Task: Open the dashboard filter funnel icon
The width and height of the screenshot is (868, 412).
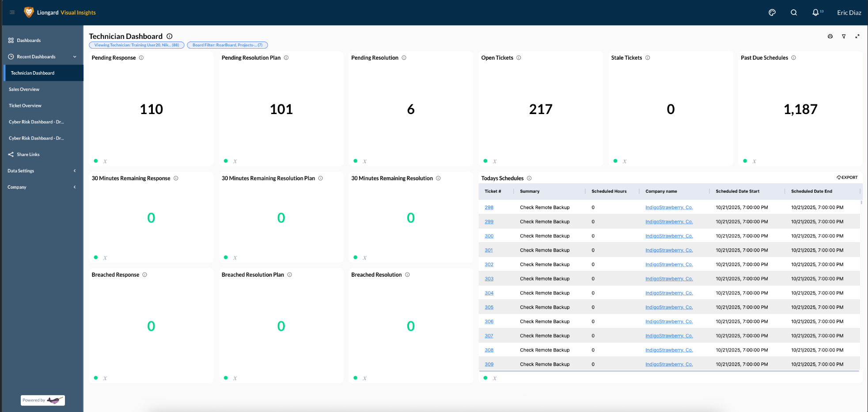Action: (844, 36)
